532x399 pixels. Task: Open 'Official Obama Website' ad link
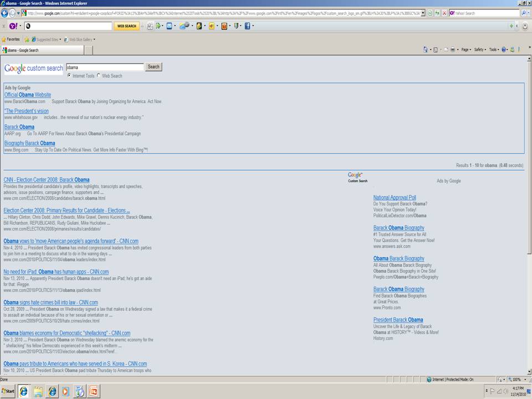pyautogui.click(x=28, y=95)
